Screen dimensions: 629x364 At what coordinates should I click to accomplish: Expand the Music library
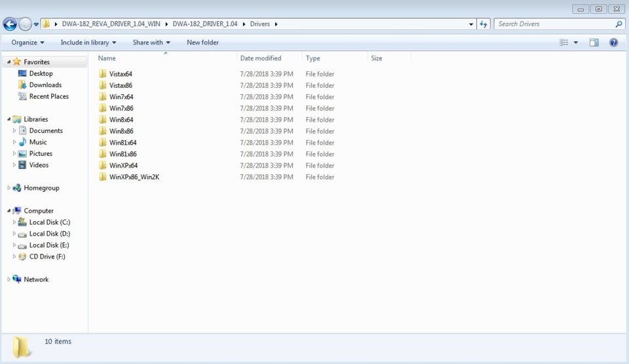(14, 142)
